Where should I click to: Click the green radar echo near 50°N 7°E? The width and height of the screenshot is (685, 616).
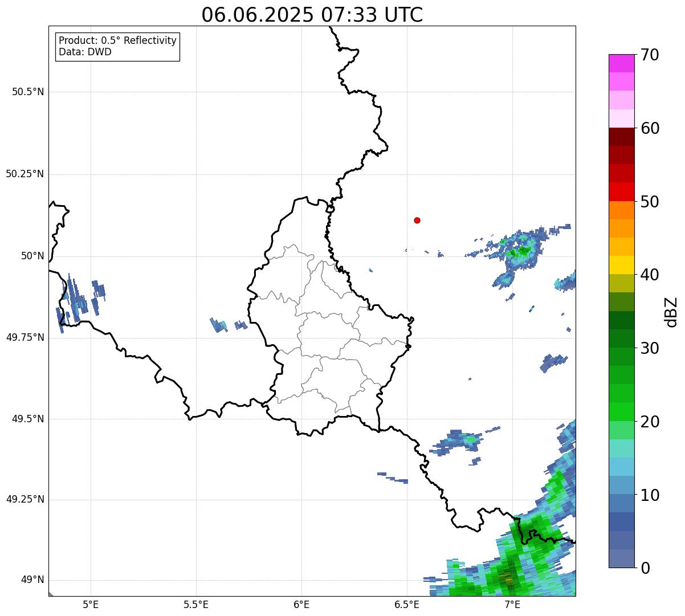tap(520, 251)
